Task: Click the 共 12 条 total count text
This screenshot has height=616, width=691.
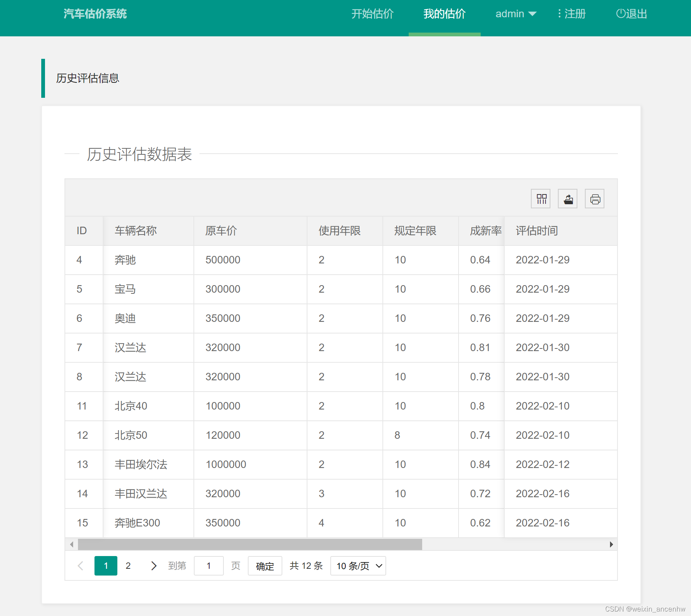Action: 306,566
